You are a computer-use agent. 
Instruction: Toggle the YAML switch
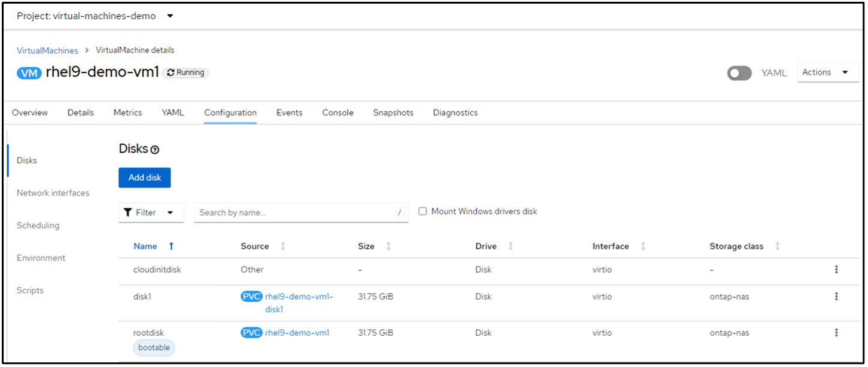pyautogui.click(x=739, y=73)
